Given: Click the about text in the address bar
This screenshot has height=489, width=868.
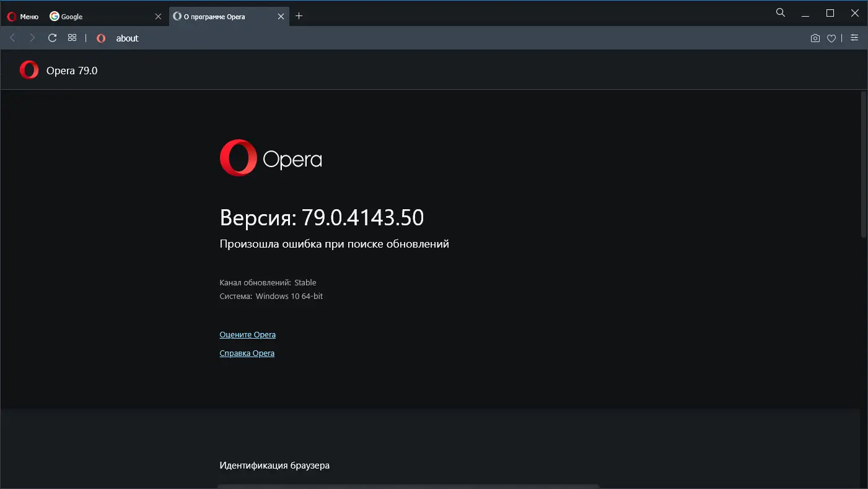Looking at the screenshot, I should [x=127, y=38].
